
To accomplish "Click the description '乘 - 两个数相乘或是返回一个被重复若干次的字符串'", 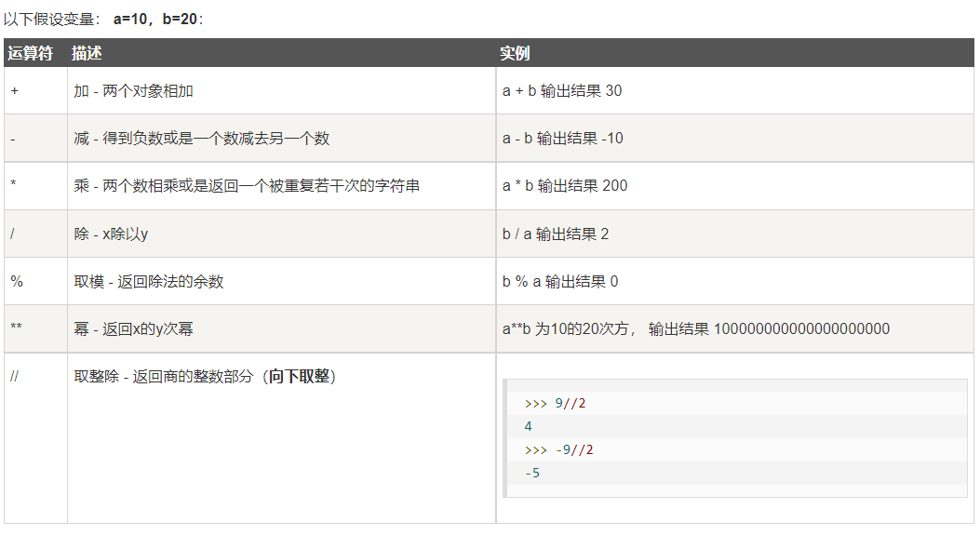I will pyautogui.click(x=247, y=186).
